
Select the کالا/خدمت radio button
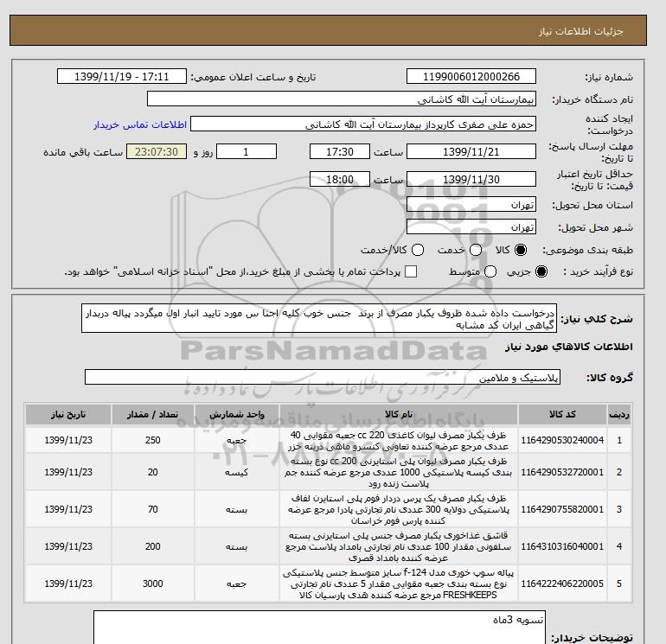coord(418,250)
